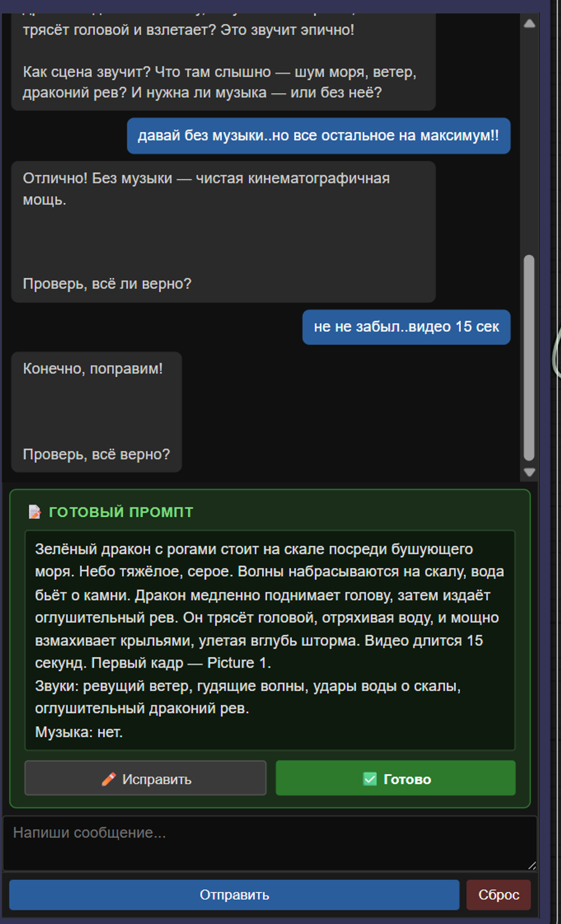Reset the chat with the Сброс button
Image resolution: width=561 pixels, height=924 pixels.
[498, 895]
